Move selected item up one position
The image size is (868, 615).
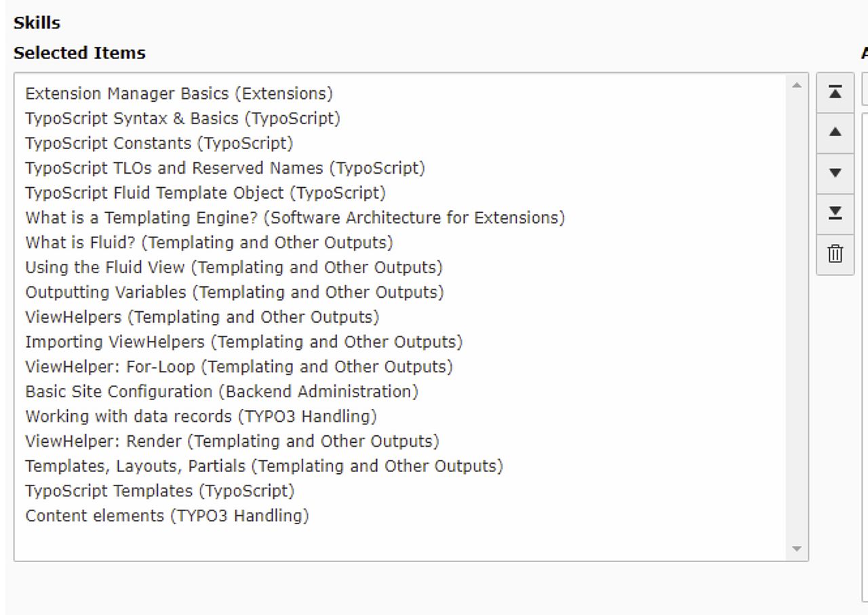(x=835, y=132)
